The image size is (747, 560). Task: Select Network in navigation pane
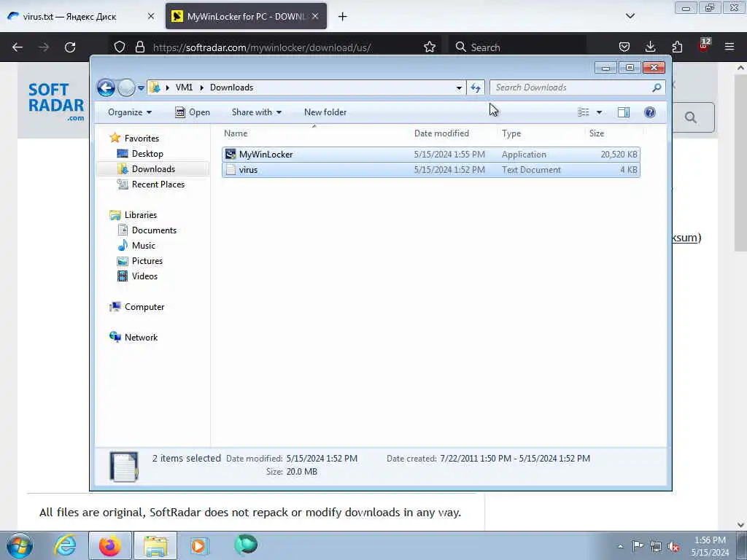click(141, 337)
